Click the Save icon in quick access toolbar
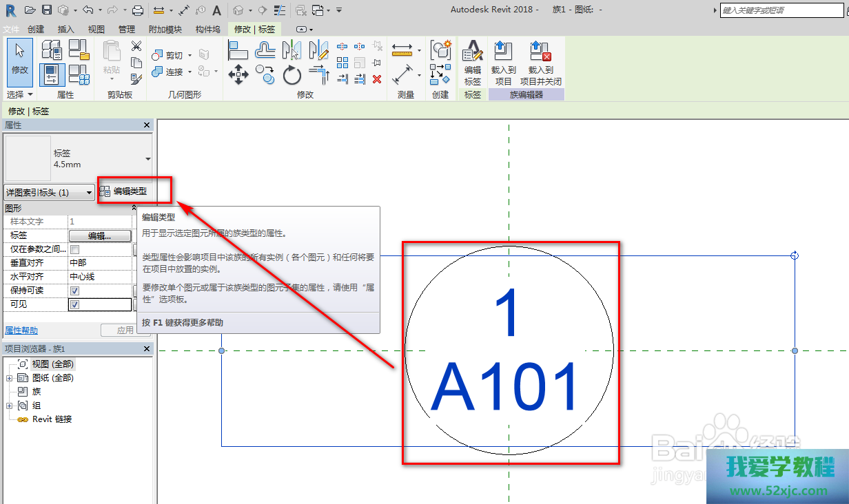This screenshot has width=849, height=504. pos(47,10)
